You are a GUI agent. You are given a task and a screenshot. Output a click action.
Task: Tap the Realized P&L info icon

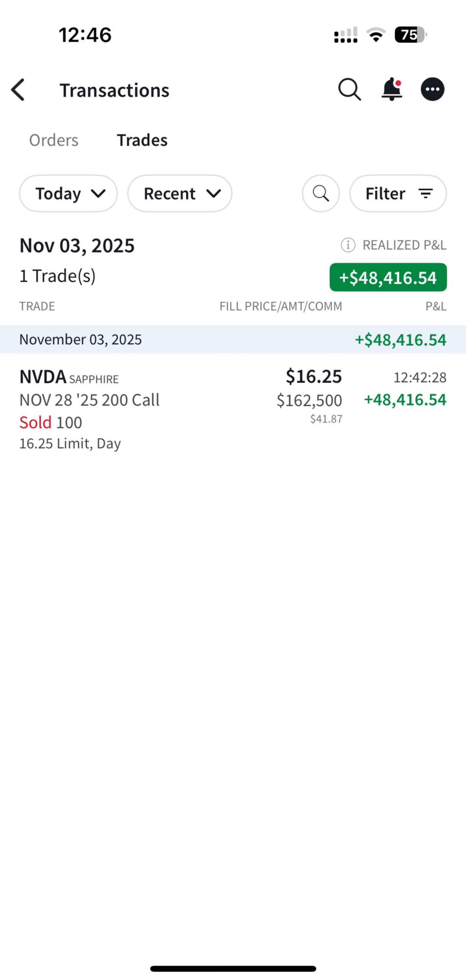[x=348, y=245]
